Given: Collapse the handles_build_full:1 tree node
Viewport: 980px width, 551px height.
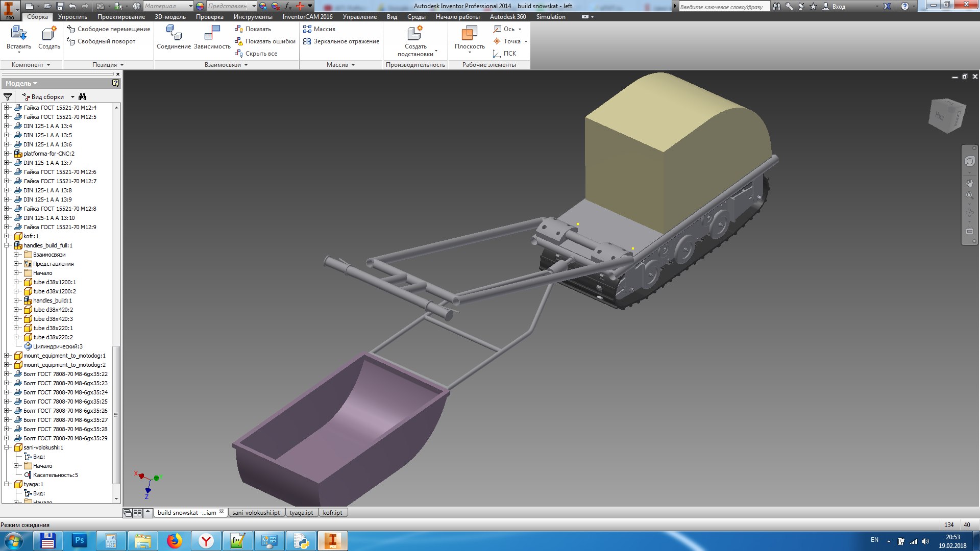Looking at the screenshot, I should click(7, 245).
